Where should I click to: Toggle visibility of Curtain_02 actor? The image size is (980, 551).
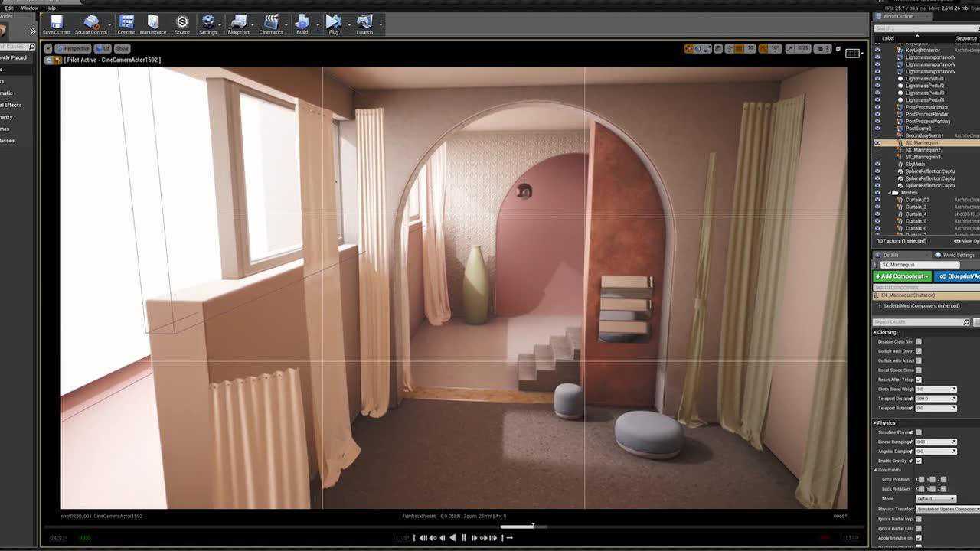click(x=877, y=200)
